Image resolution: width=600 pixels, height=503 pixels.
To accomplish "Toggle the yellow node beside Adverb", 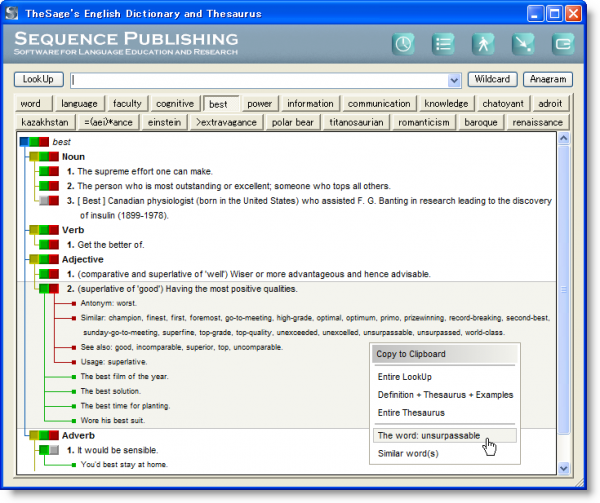I will point(34,435).
